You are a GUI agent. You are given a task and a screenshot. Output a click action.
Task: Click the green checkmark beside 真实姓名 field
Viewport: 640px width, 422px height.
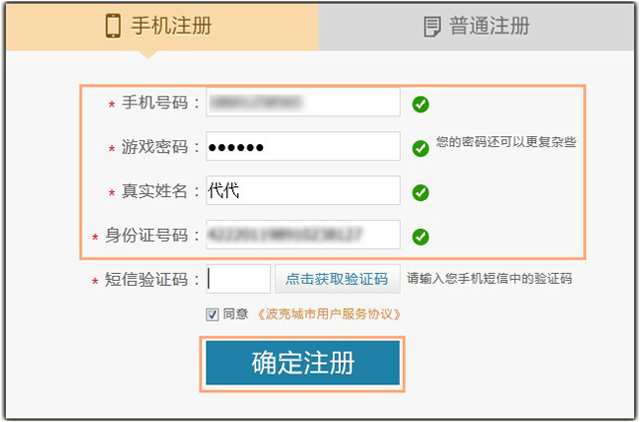(x=421, y=192)
